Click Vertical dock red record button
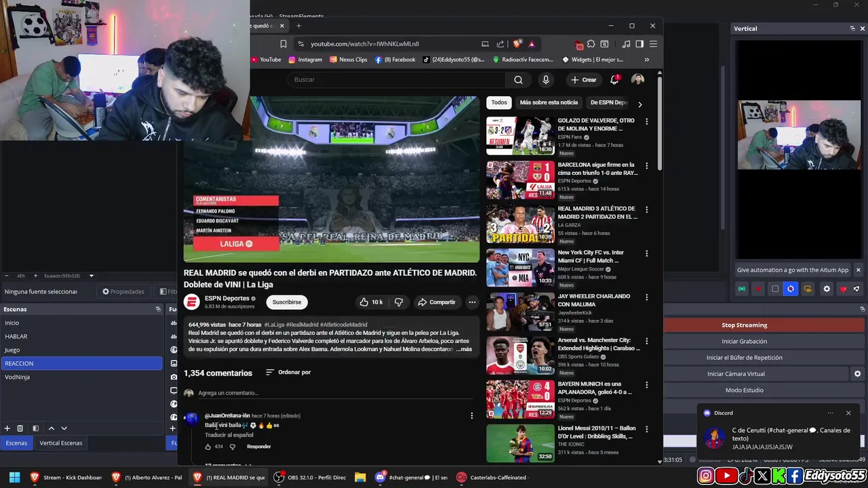Screen dimensions: 868x488 pos(758,289)
